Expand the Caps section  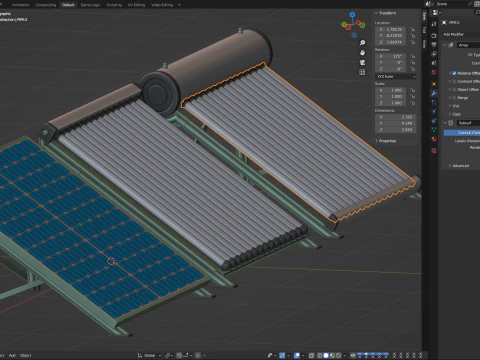coord(449,114)
